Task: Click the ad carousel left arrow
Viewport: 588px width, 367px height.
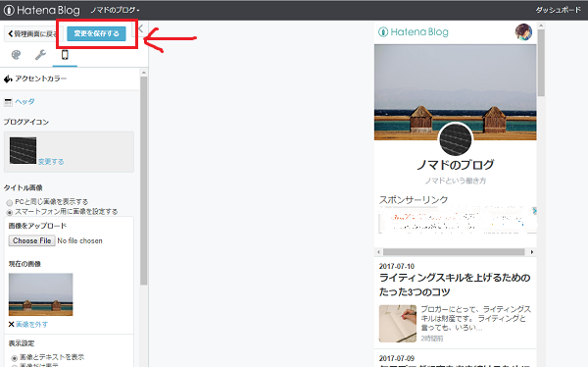Action: click(x=378, y=251)
